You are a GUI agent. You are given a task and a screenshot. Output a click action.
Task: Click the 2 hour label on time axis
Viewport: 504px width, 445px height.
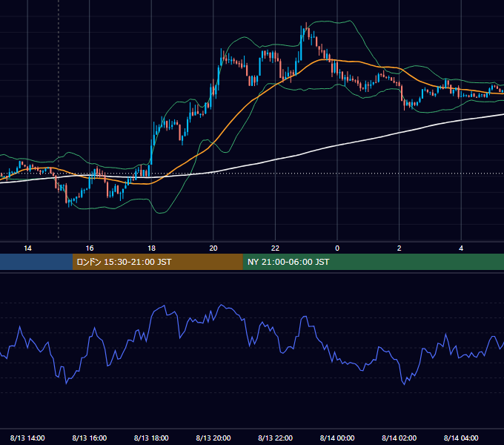click(x=399, y=248)
